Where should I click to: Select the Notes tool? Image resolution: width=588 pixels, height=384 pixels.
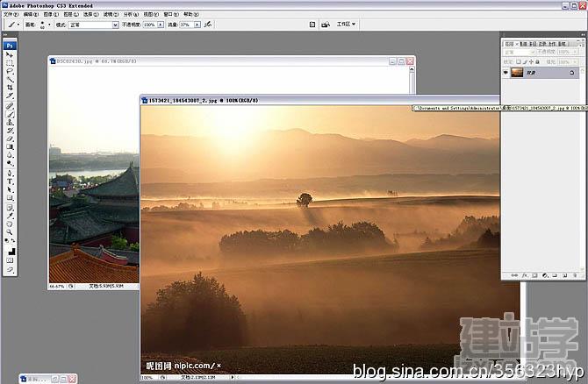pos(10,208)
